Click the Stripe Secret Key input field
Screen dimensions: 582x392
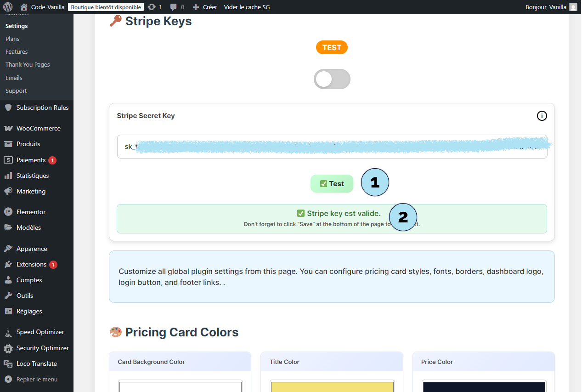click(x=332, y=147)
